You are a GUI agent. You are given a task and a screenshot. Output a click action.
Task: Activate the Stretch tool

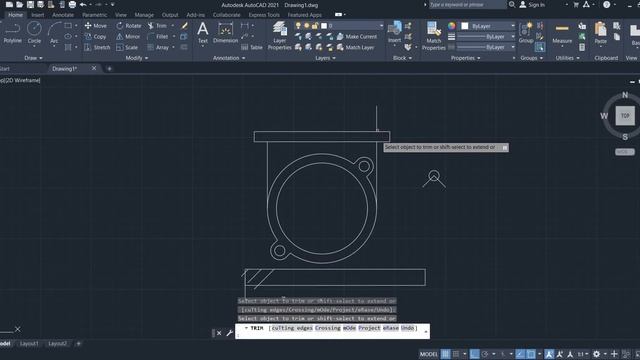coord(97,47)
